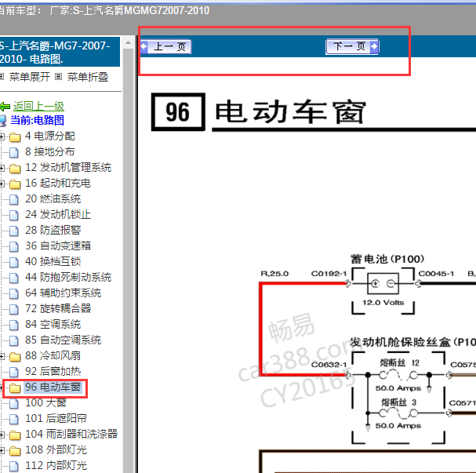
Task: Open the 40 换档互锁 diagram
Action: pyautogui.click(x=53, y=261)
